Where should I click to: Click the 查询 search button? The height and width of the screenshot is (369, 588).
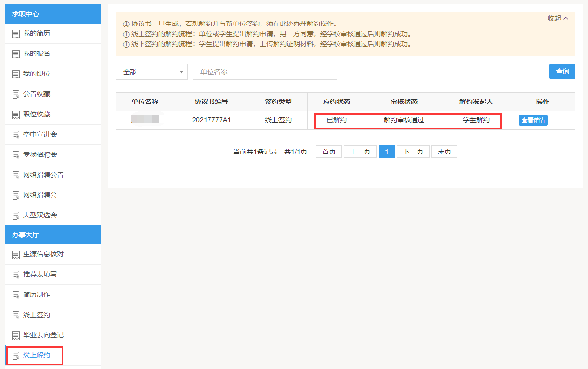(x=562, y=71)
